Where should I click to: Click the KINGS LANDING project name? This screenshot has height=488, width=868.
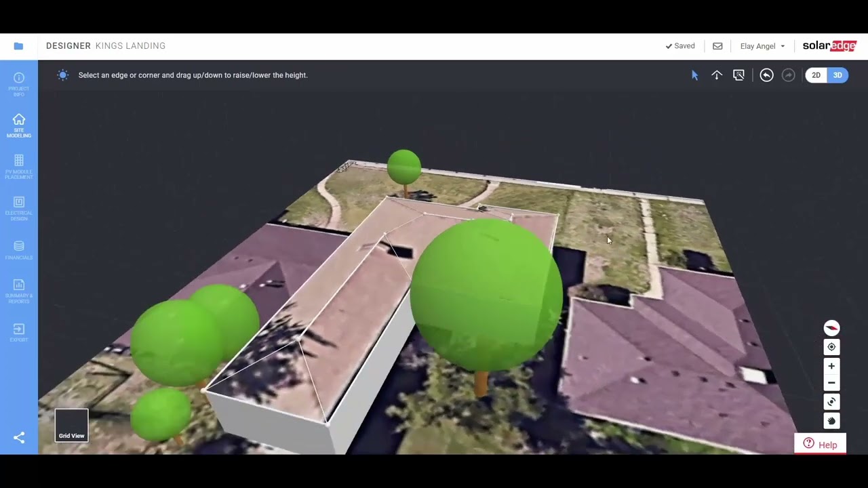pyautogui.click(x=130, y=46)
